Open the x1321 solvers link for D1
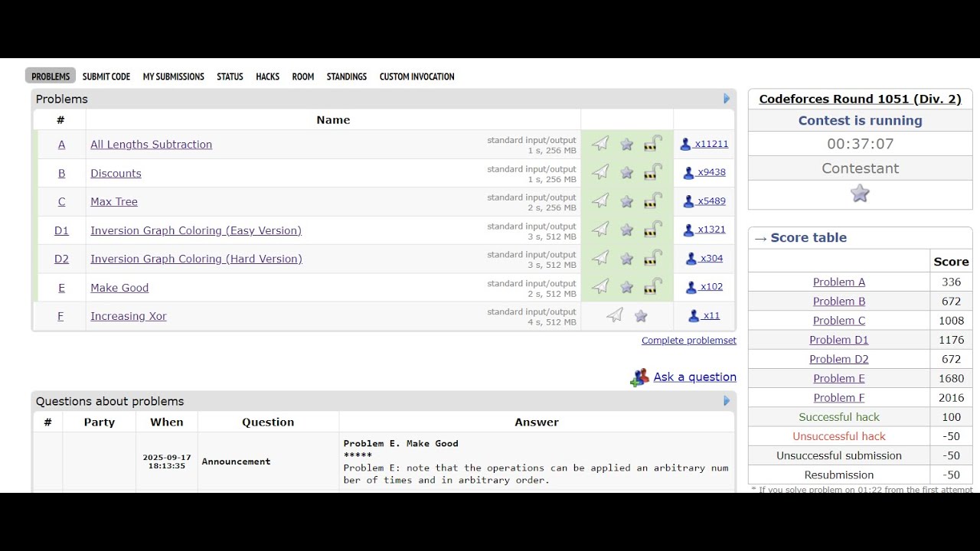The width and height of the screenshot is (980, 551). tap(711, 230)
